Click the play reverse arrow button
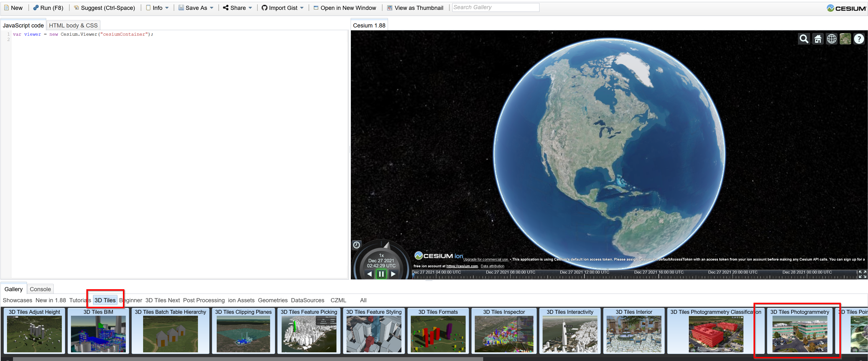The image size is (868, 361). coord(370,274)
